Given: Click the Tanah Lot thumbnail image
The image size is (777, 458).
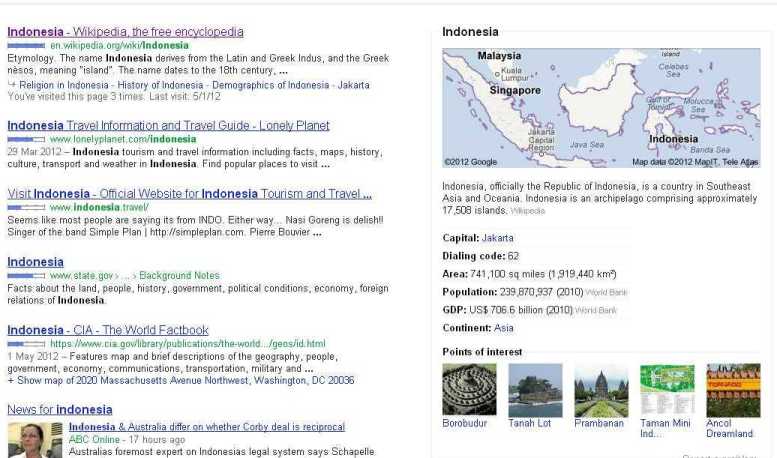Looking at the screenshot, I should pos(535,391).
